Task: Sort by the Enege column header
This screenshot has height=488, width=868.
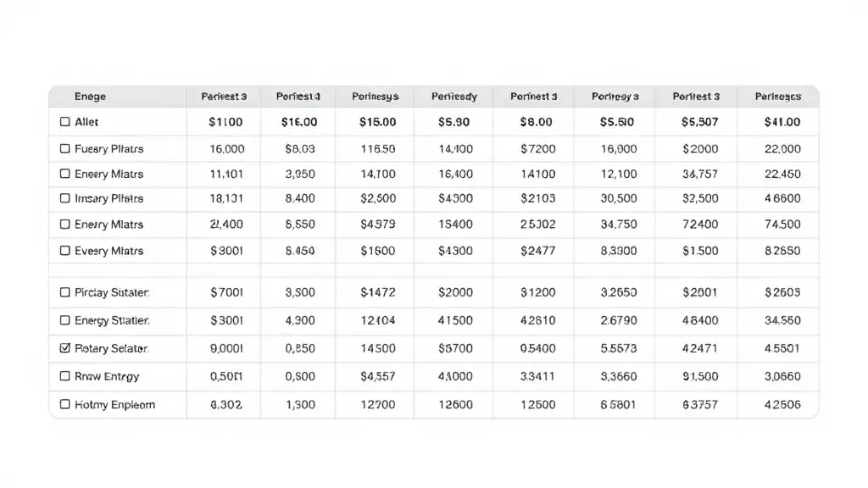Action: [90, 97]
